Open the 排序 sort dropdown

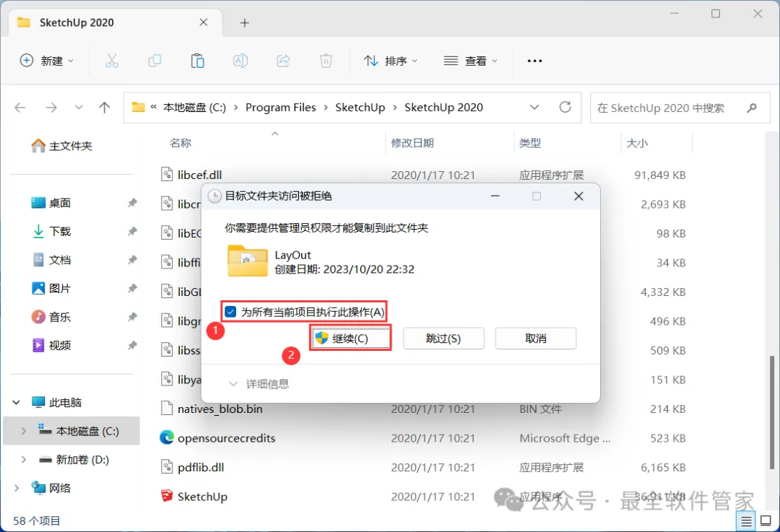[x=391, y=61]
